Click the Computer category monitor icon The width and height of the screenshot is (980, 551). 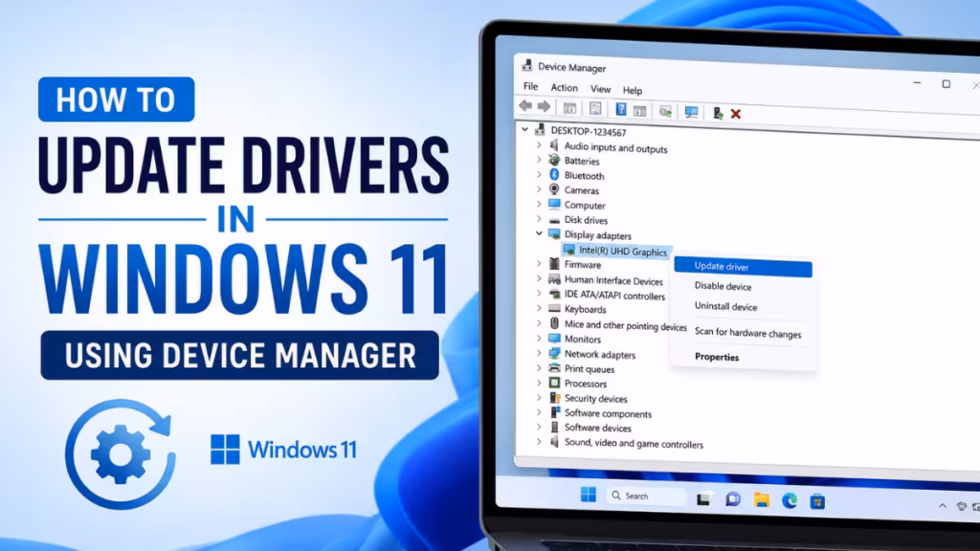pos(554,205)
